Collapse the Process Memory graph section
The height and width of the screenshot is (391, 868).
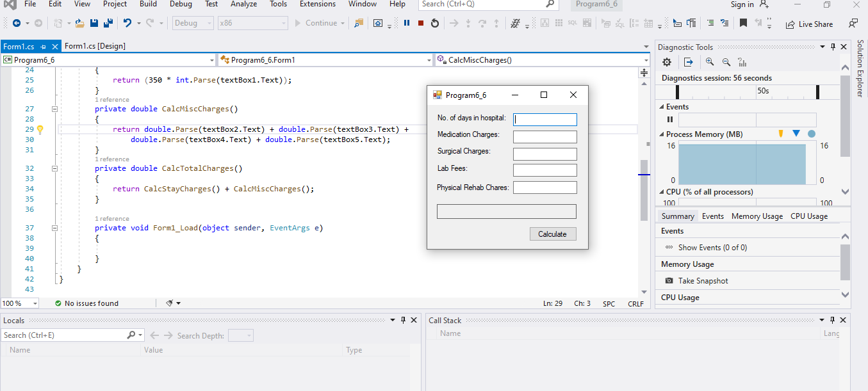click(x=662, y=134)
